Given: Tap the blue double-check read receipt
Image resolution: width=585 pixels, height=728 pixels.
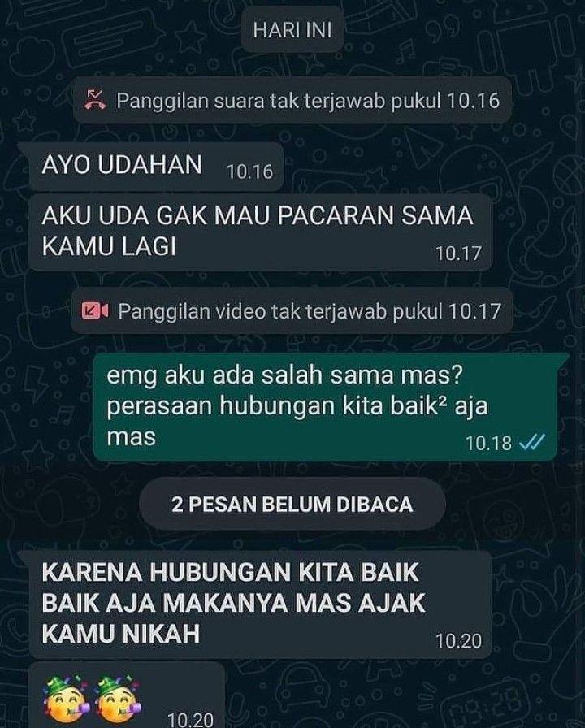Looking at the screenshot, I should pyautogui.click(x=531, y=443).
